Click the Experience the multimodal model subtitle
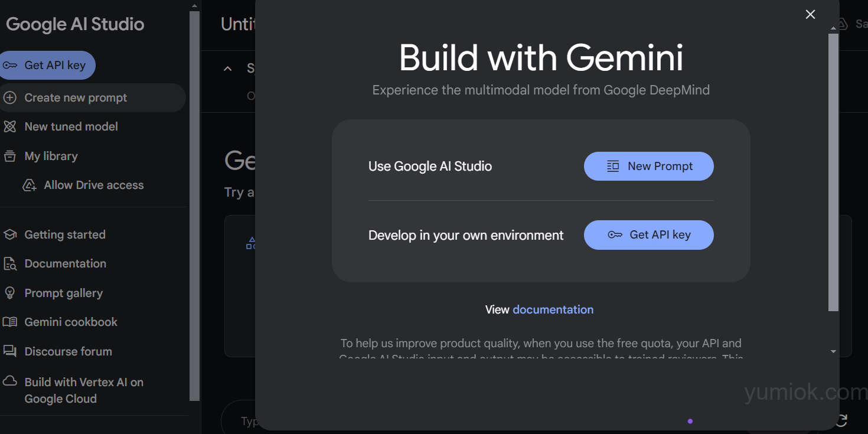Image resolution: width=868 pixels, height=434 pixels. [541, 90]
